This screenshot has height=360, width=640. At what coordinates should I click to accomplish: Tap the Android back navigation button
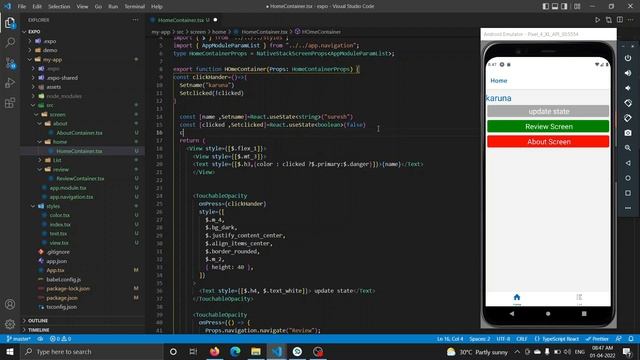512,313
